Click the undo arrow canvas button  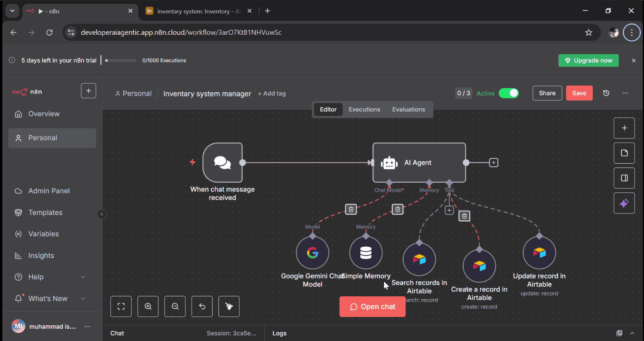(x=202, y=306)
